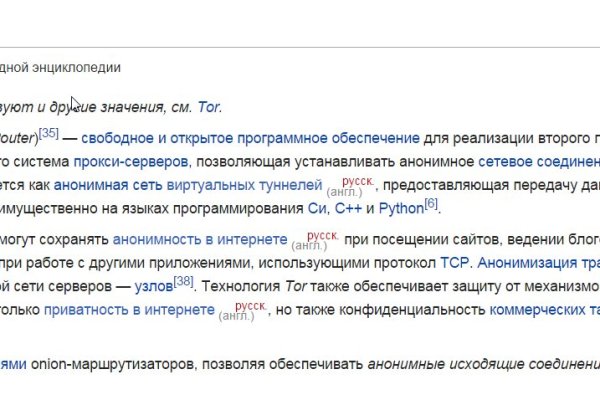Open the italic Tor disambiguation link

(x=211, y=107)
